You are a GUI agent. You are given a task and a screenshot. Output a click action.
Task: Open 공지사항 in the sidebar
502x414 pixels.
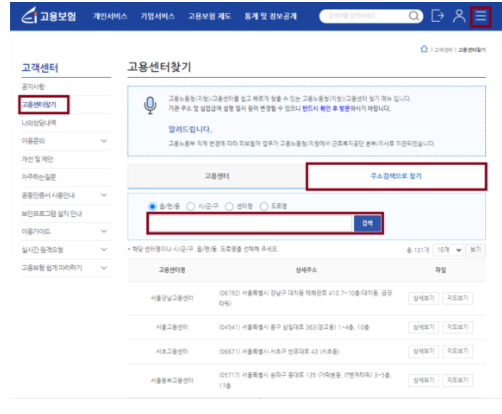tap(33, 87)
